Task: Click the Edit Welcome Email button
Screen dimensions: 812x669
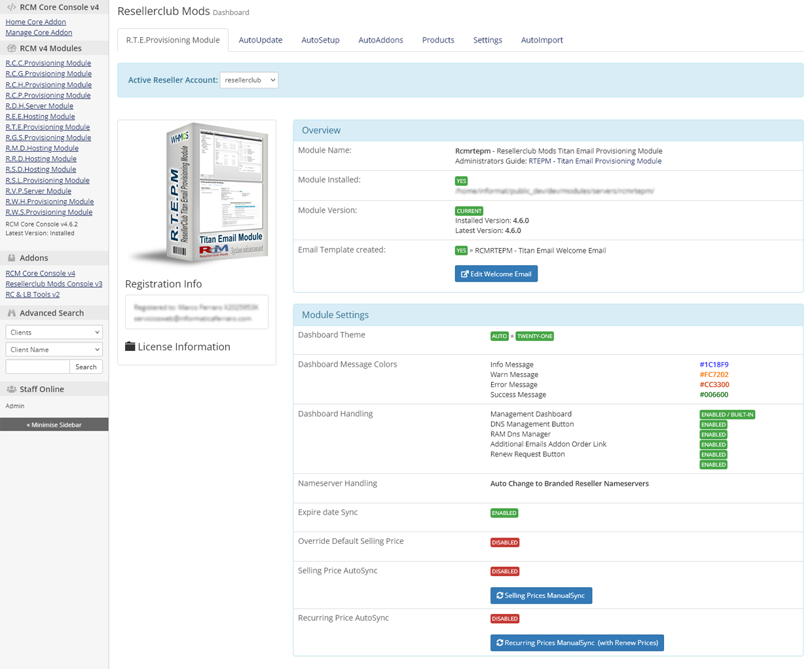Action: (x=496, y=274)
